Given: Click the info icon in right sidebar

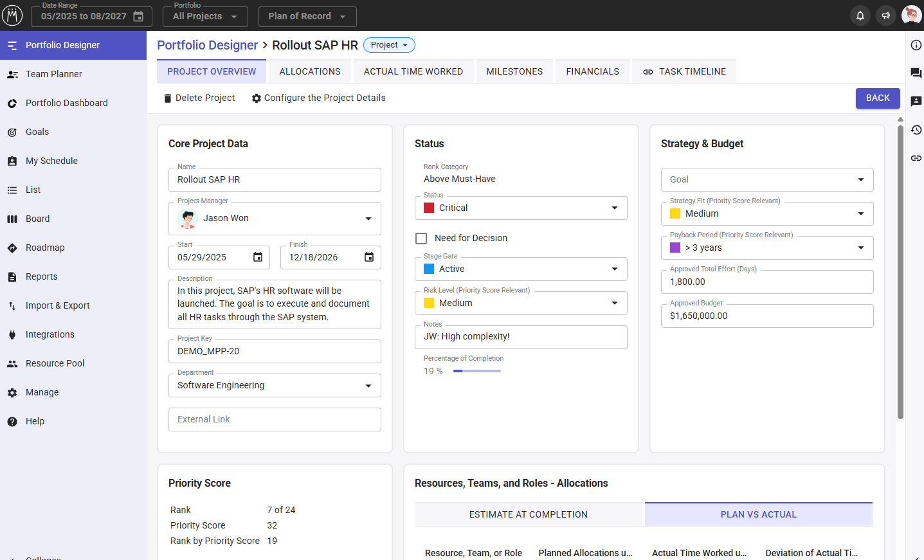Looking at the screenshot, I should pos(916,45).
